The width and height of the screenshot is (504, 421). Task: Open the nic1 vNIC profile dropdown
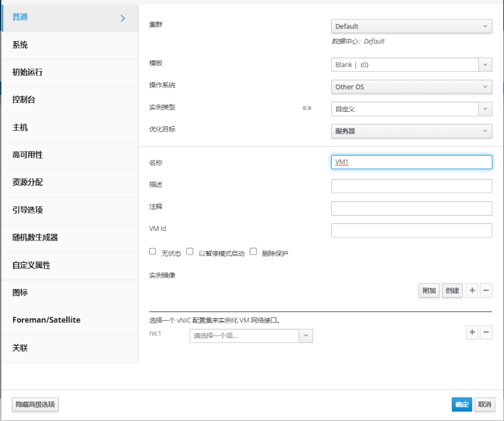click(251, 336)
